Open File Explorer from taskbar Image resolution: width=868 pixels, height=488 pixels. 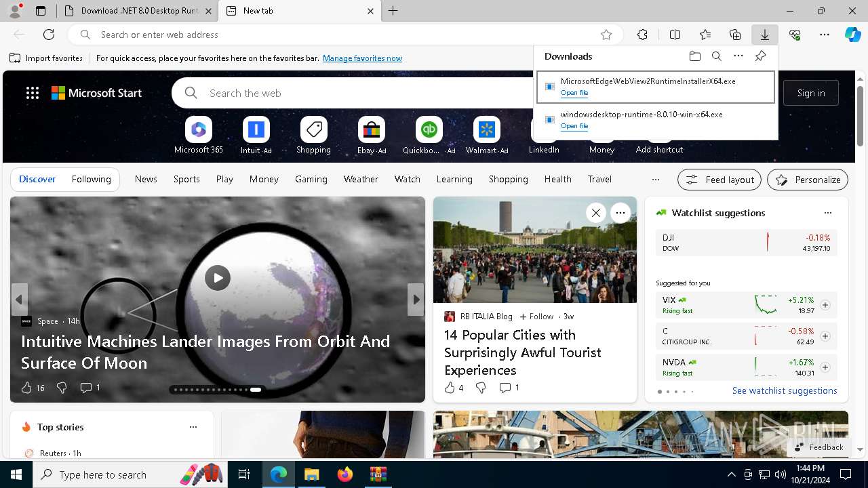point(311,474)
